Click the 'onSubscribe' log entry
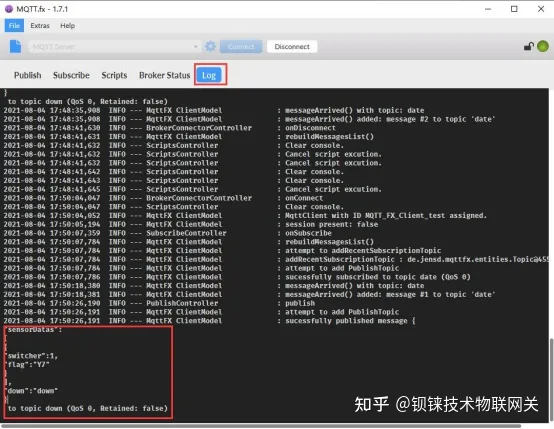 [x=308, y=233]
